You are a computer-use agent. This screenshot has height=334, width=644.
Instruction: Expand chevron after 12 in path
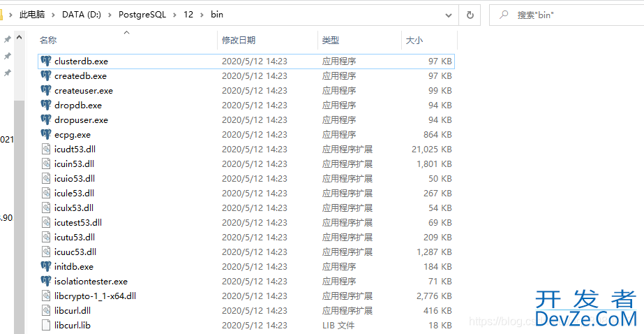(x=202, y=15)
